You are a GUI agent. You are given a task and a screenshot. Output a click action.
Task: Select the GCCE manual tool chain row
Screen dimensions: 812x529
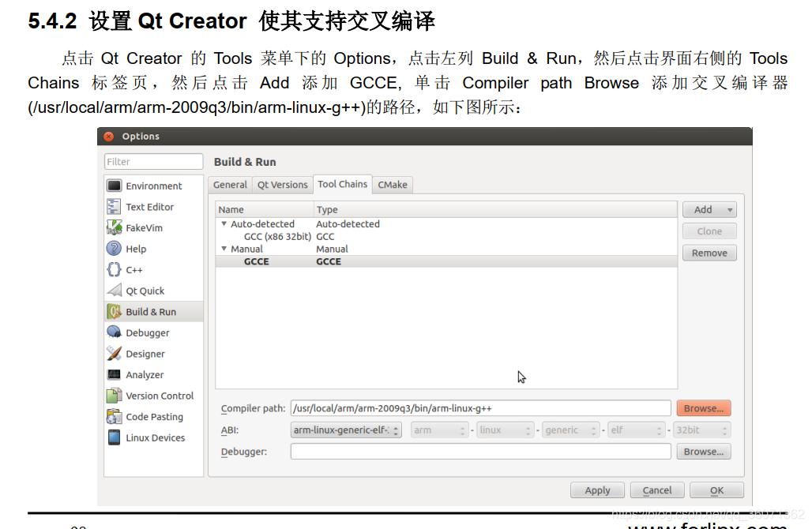click(x=445, y=261)
